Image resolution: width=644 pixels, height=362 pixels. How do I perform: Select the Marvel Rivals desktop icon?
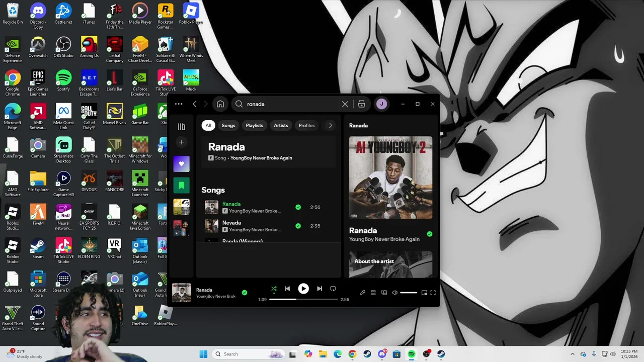pos(114,114)
